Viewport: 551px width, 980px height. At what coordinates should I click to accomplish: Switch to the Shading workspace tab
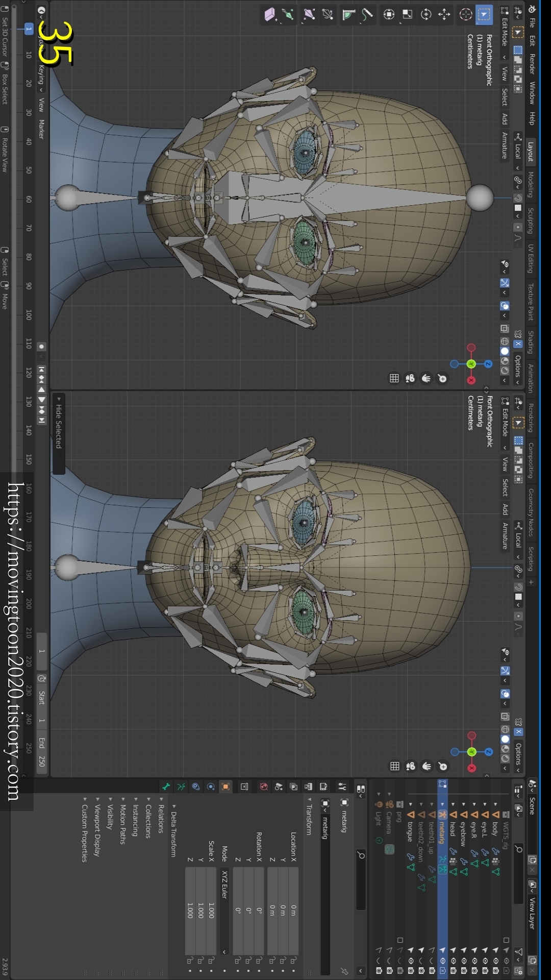531,342
